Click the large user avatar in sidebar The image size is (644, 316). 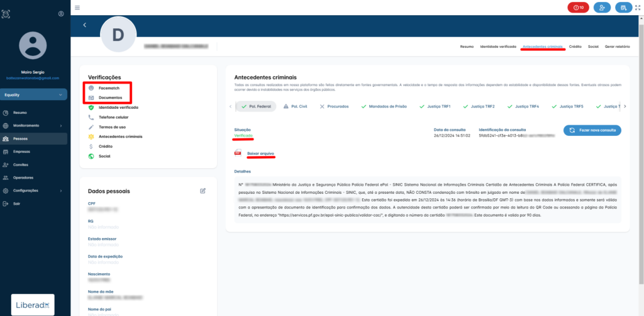tap(33, 45)
